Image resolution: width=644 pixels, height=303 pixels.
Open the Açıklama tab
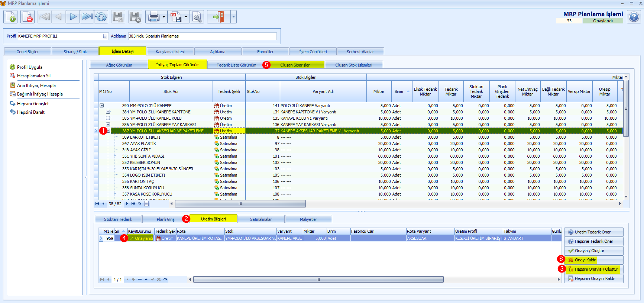217,52
